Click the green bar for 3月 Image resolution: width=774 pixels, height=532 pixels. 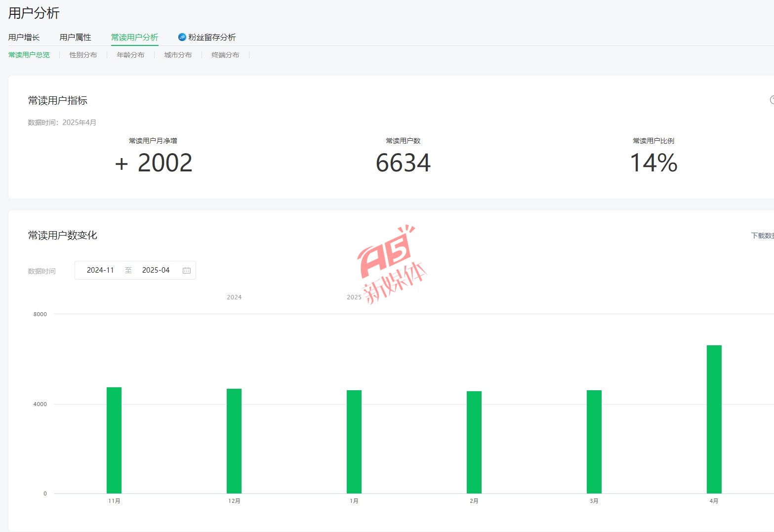click(594, 442)
